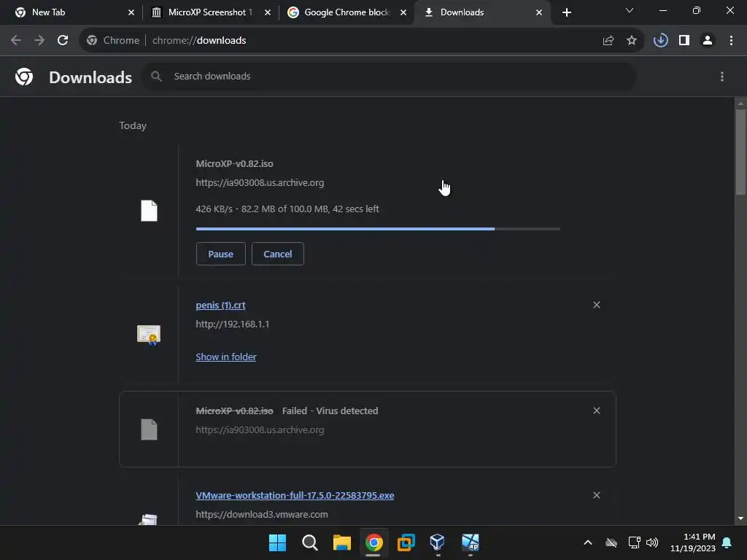Show penis (1).crt in folder
The height and width of the screenshot is (560, 747).
point(226,357)
